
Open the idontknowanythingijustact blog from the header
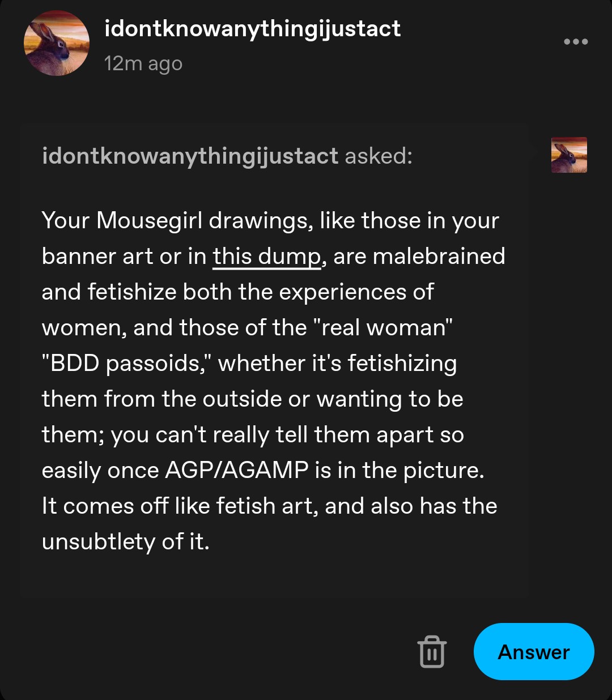252,28
